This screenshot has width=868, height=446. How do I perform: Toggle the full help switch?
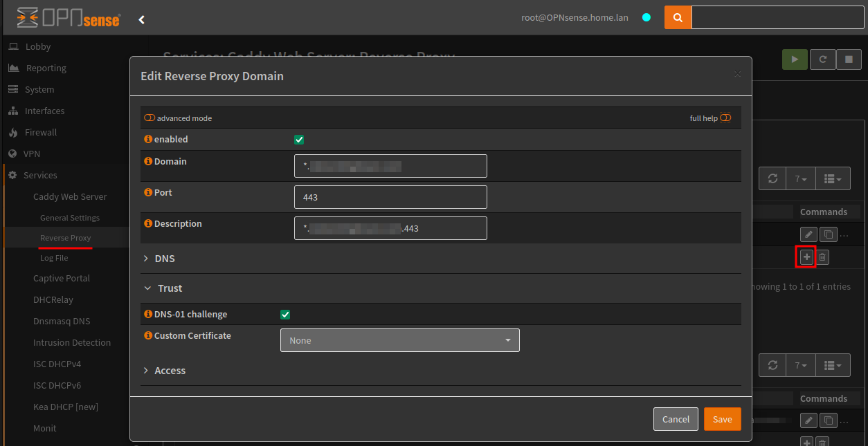[725, 118]
